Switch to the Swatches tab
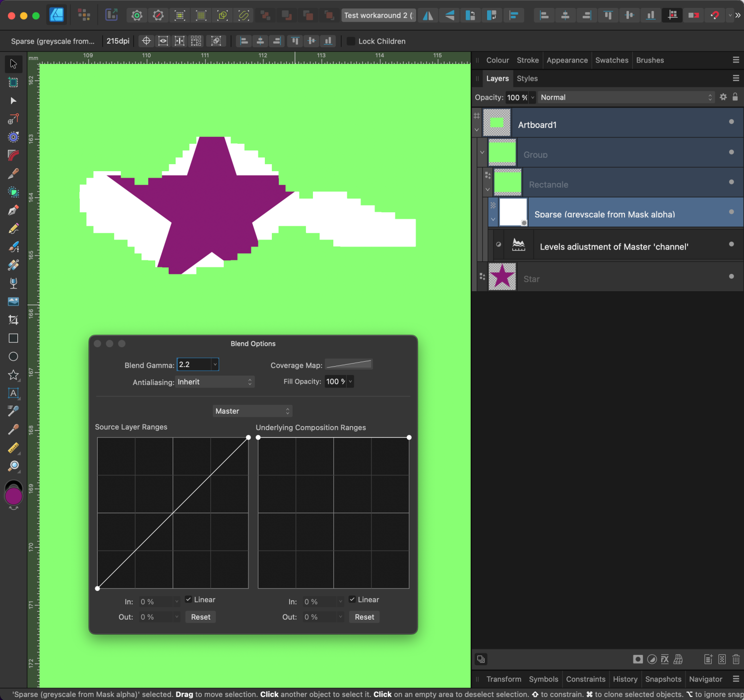 (612, 60)
